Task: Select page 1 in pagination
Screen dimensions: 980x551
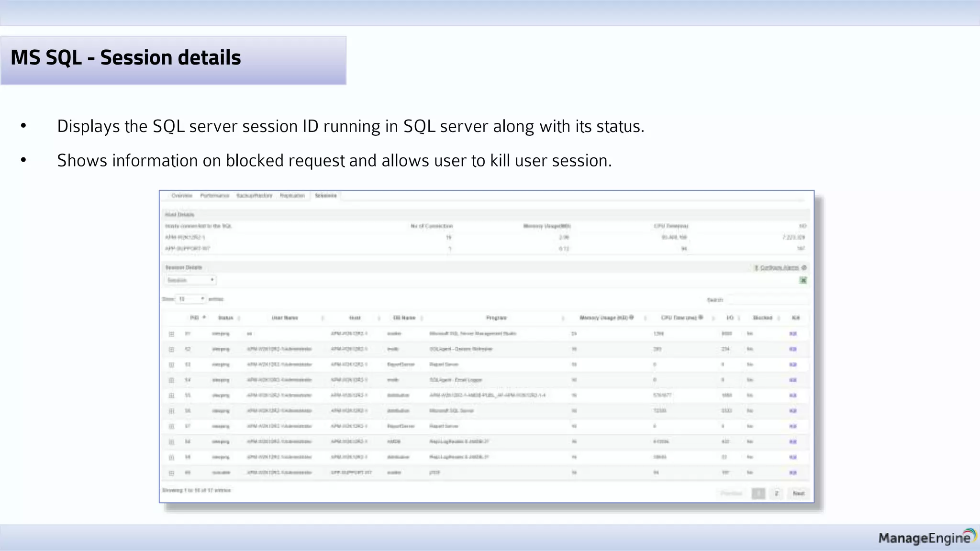Action: (x=758, y=493)
